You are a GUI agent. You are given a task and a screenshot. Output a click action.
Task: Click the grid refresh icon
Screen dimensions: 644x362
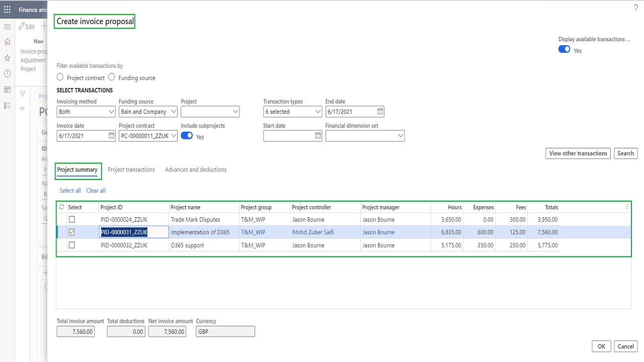[x=62, y=207]
